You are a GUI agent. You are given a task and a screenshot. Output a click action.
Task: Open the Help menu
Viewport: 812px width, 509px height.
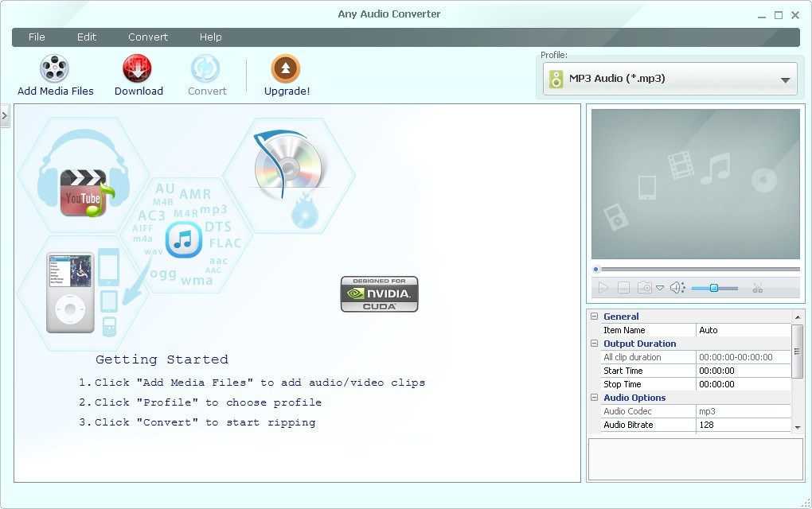tap(211, 37)
